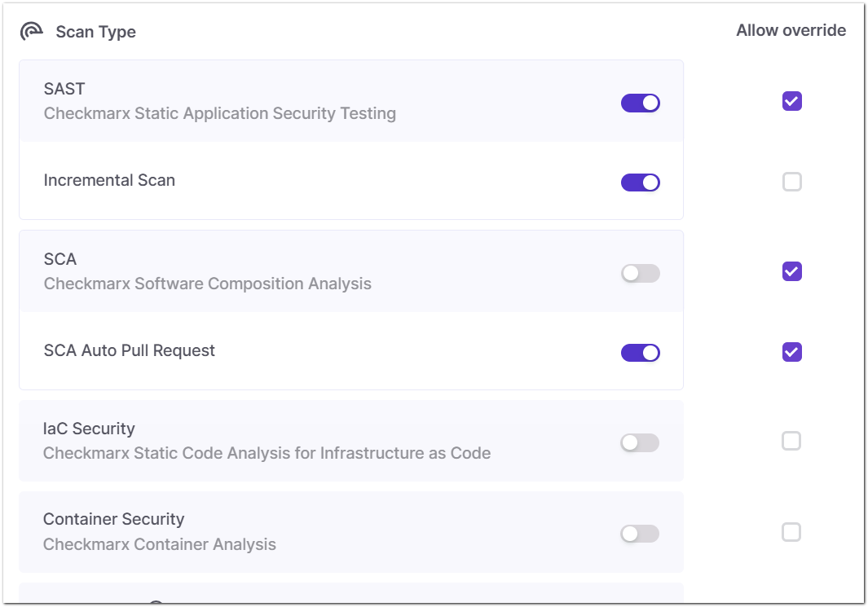Click the SCA Auto Pull Request label
Screen dimensions: 868x607
[x=129, y=351]
